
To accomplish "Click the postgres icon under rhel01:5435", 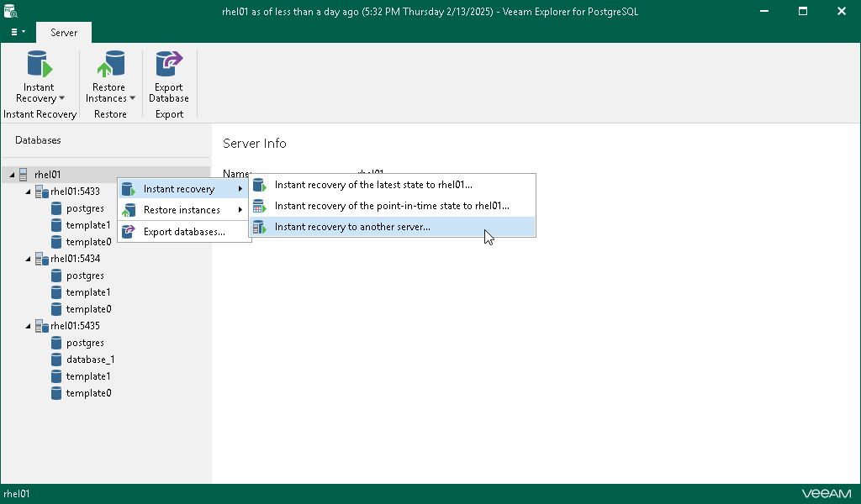I will pyautogui.click(x=56, y=343).
